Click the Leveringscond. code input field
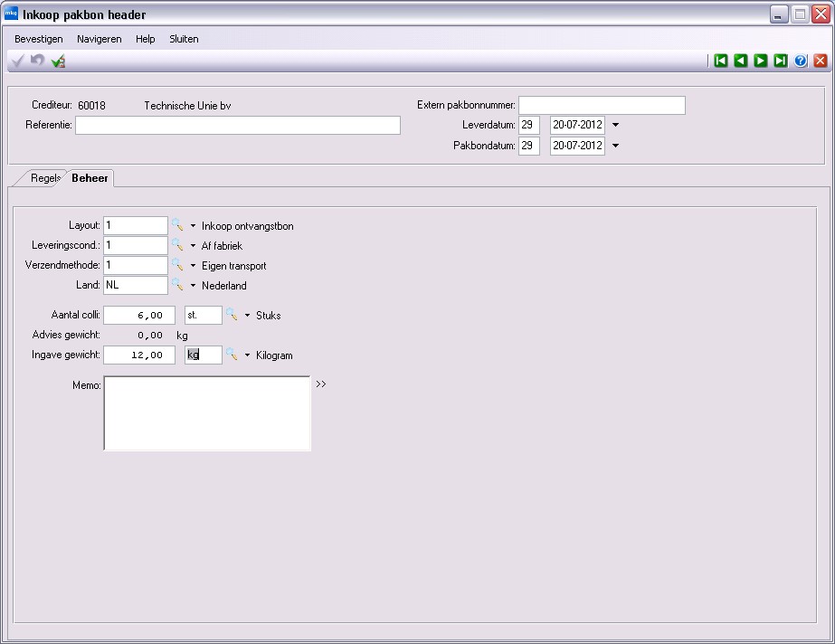 (x=136, y=245)
